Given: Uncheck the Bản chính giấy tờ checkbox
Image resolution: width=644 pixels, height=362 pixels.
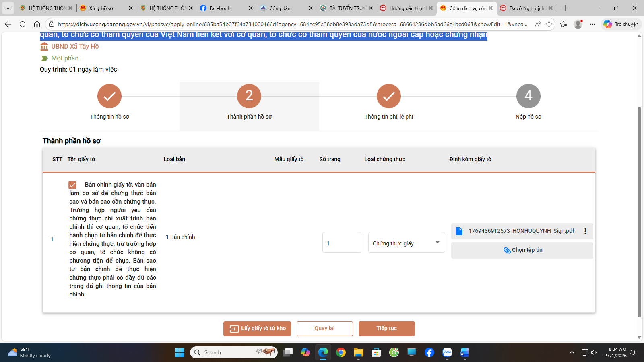Looking at the screenshot, I should point(72,185).
